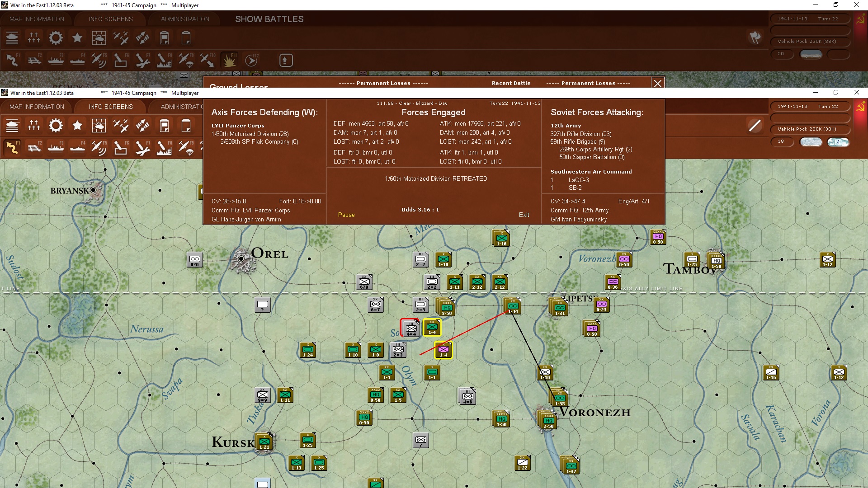This screenshot has width=868, height=488.
Task: Open MAP INFORMATION tab in back window
Action: pyautogui.click(x=37, y=19)
